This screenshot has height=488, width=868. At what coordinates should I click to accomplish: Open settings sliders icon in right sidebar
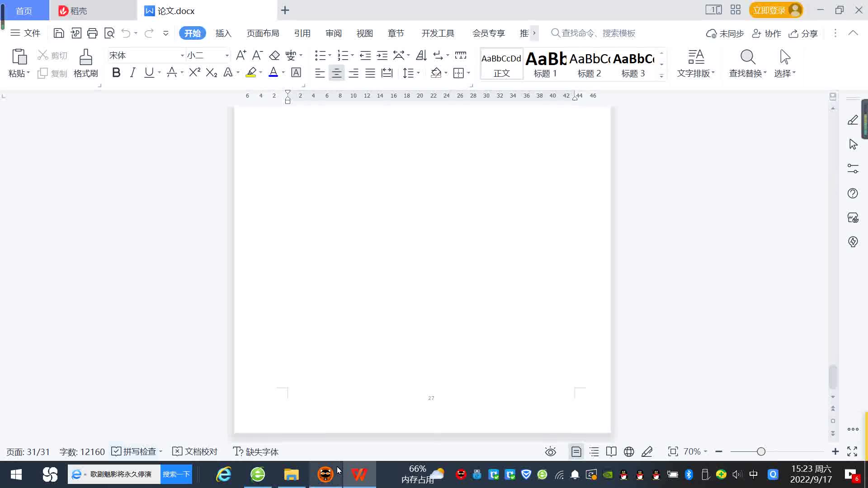[x=853, y=169]
